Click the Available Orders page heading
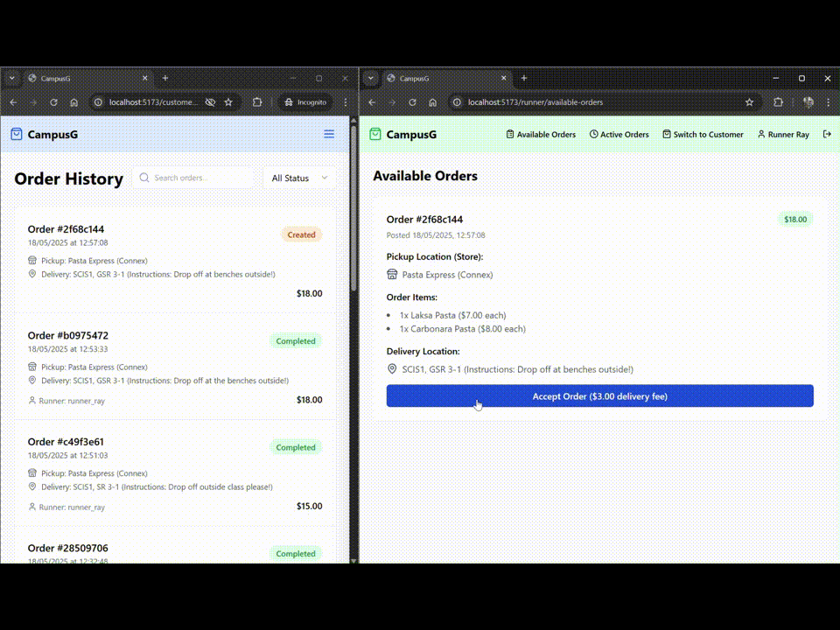Image resolution: width=840 pixels, height=630 pixels. point(425,176)
